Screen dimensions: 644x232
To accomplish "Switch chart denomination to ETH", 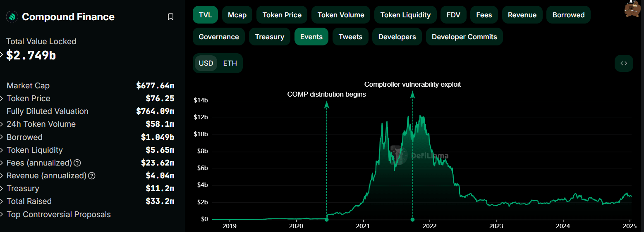I will click(230, 63).
